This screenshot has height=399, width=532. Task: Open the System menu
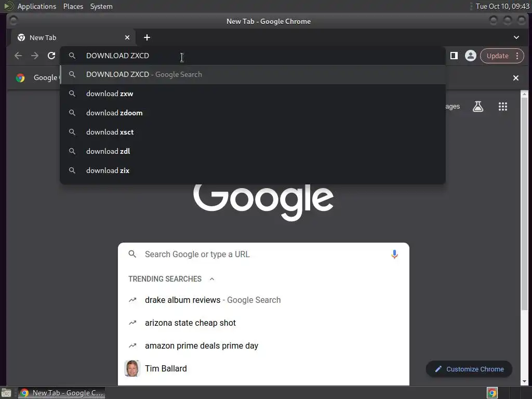(101, 6)
